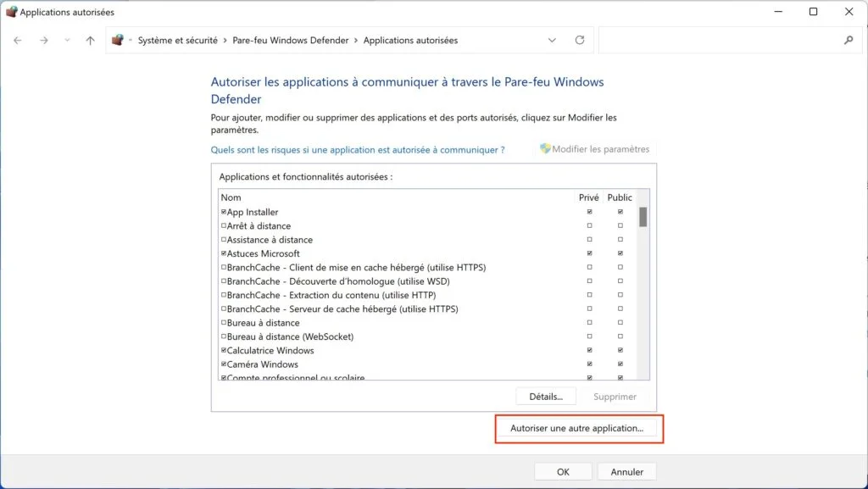
Task: Click the back navigation arrow
Action: tap(18, 40)
